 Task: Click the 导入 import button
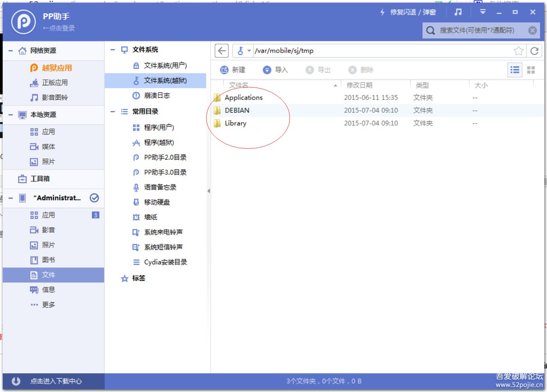pos(276,70)
